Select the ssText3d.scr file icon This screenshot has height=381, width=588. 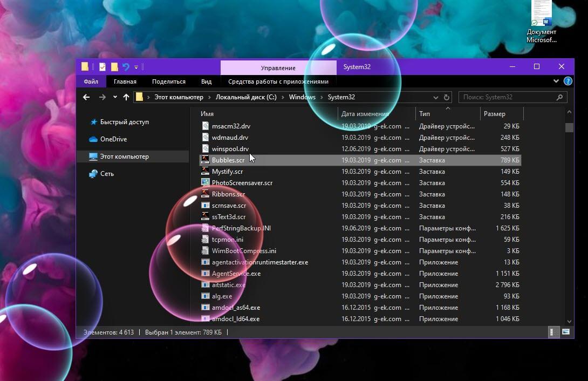pos(205,217)
